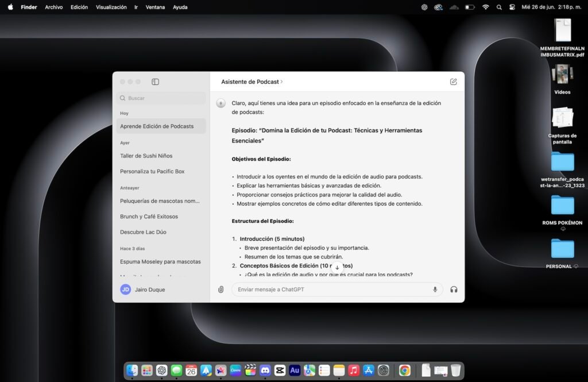Viewport: 588px width, 382px height.
Task: Click Jairo Duque's JD avatar
Action: (x=126, y=290)
